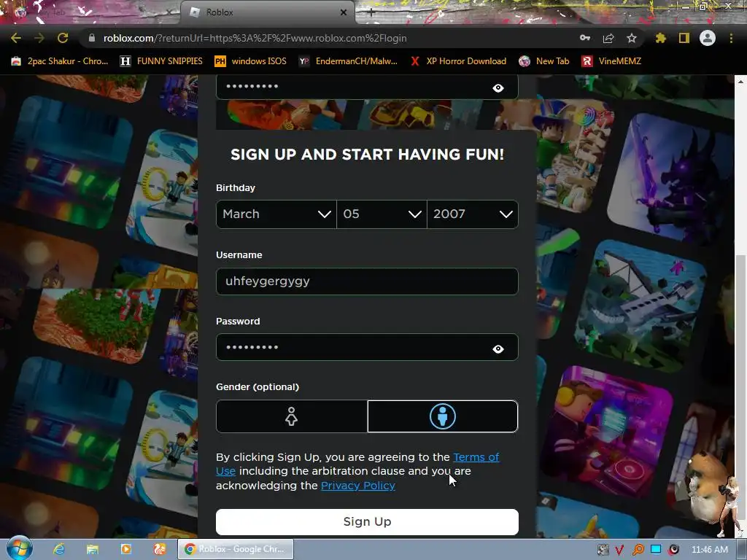Go back using the browser back arrow
This screenshot has width=747, height=560.
[16, 38]
